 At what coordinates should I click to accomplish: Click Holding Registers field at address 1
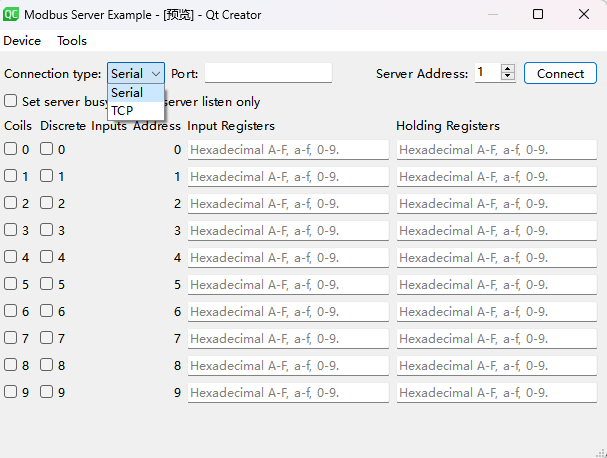[x=497, y=177]
